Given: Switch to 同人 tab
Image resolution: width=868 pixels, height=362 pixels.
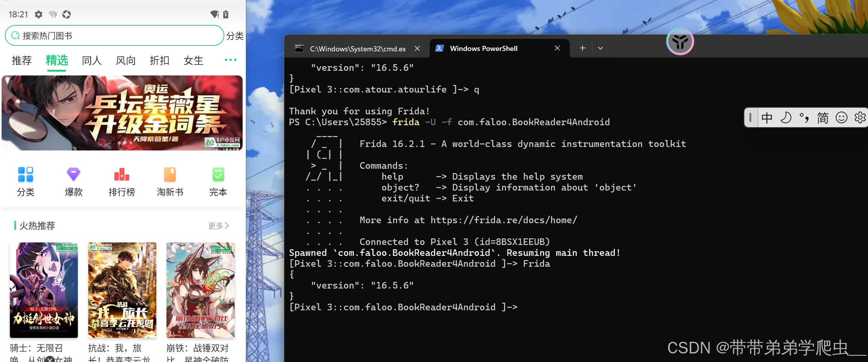Looking at the screenshot, I should [x=92, y=61].
